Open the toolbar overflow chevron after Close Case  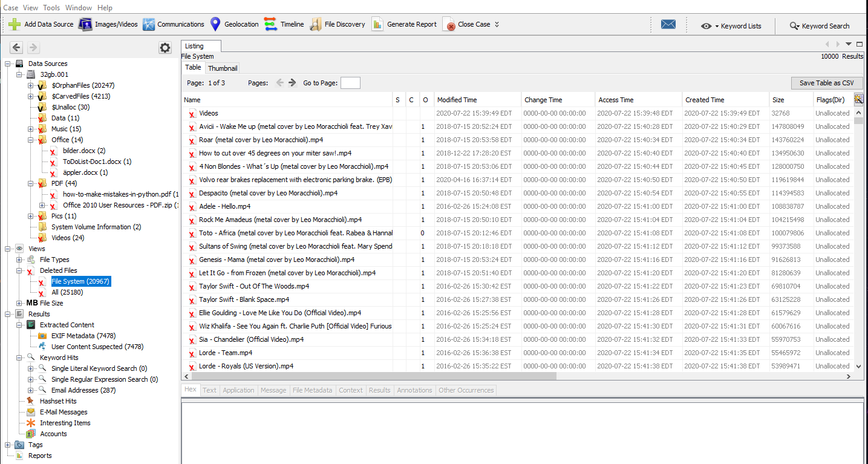(x=497, y=25)
